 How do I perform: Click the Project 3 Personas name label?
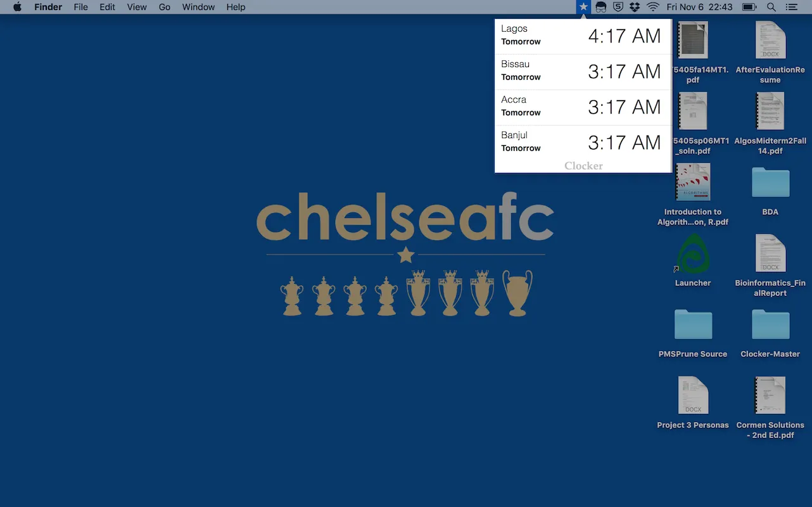tap(693, 425)
